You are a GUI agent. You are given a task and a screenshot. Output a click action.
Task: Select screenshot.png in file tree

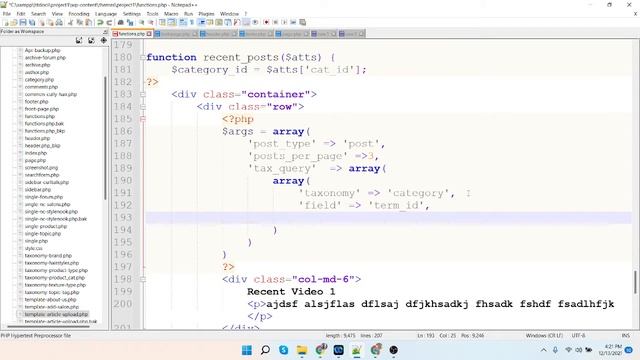pyautogui.click(x=41, y=168)
